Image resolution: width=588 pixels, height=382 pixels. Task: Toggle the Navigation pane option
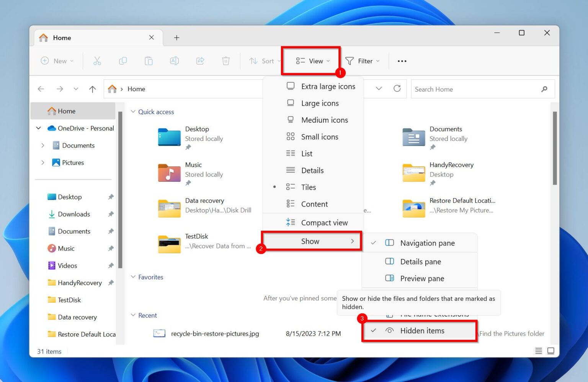click(x=427, y=243)
